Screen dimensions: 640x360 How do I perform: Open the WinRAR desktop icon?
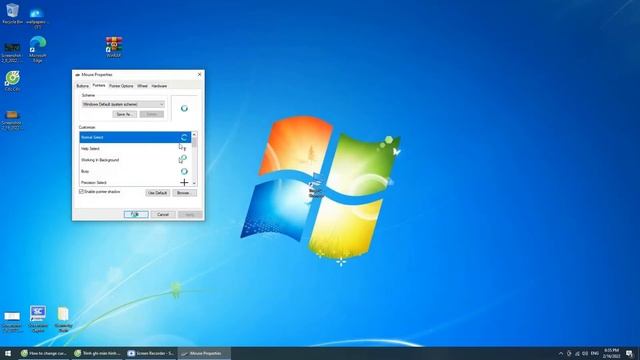[114, 47]
